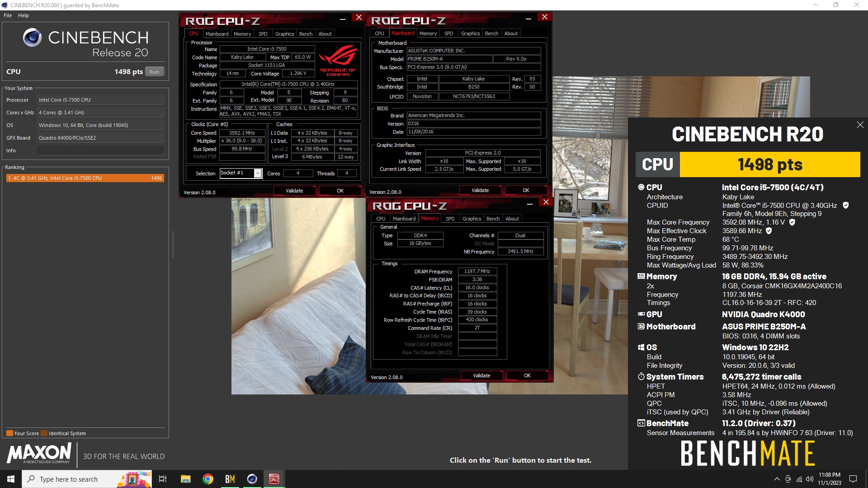Expand the Socket #1 selection dropdown
Viewport: 868px width, 488px height.
click(258, 174)
